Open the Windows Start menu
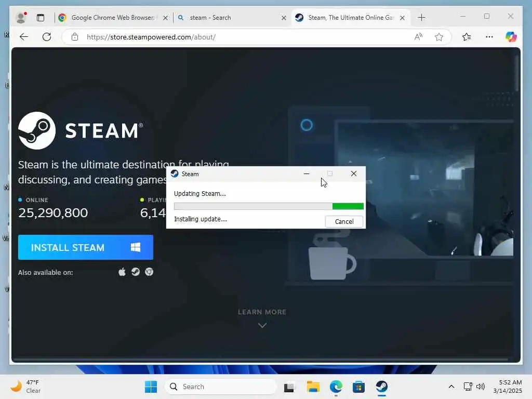The width and height of the screenshot is (532, 399). coord(151,387)
